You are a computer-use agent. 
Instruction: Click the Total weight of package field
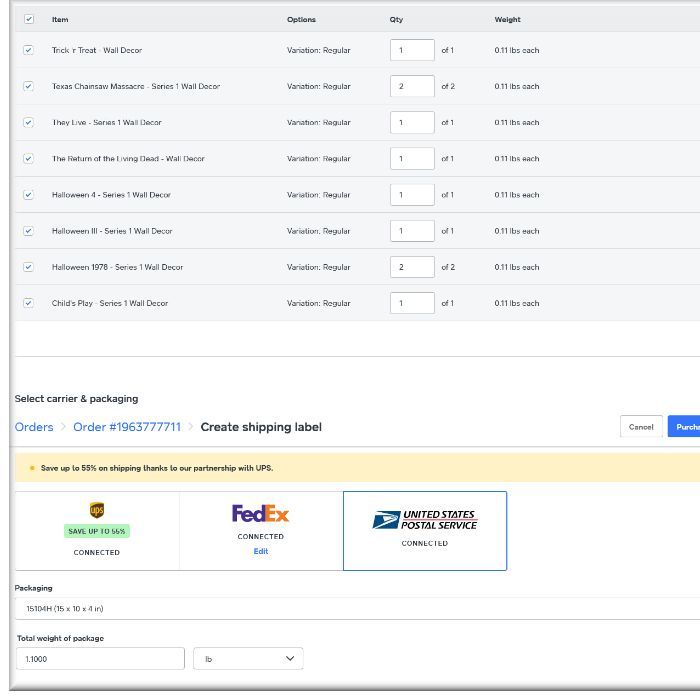coord(100,659)
